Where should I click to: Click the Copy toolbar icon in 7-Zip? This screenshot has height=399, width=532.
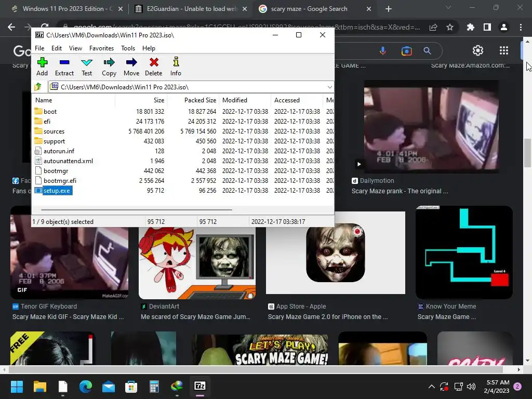tap(109, 67)
